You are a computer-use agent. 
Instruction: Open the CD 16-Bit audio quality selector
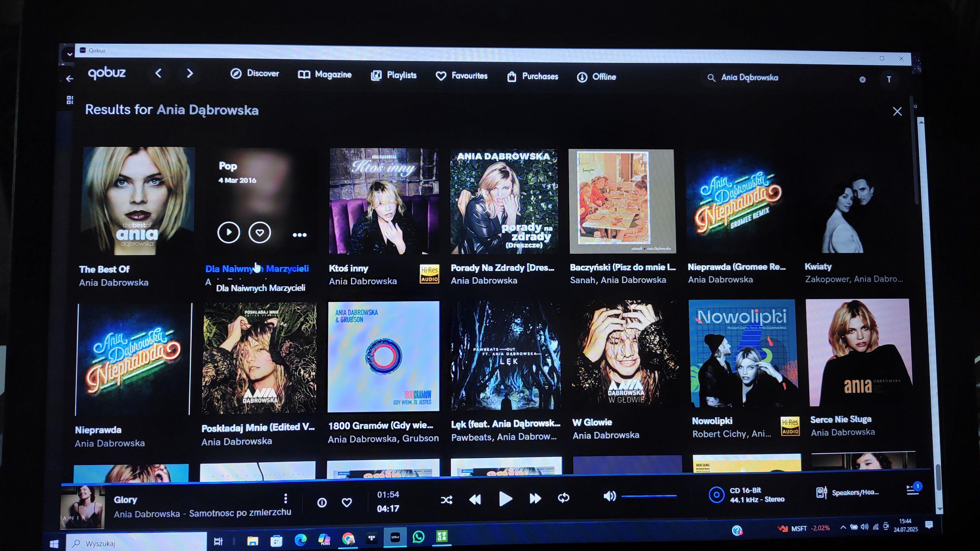746,495
